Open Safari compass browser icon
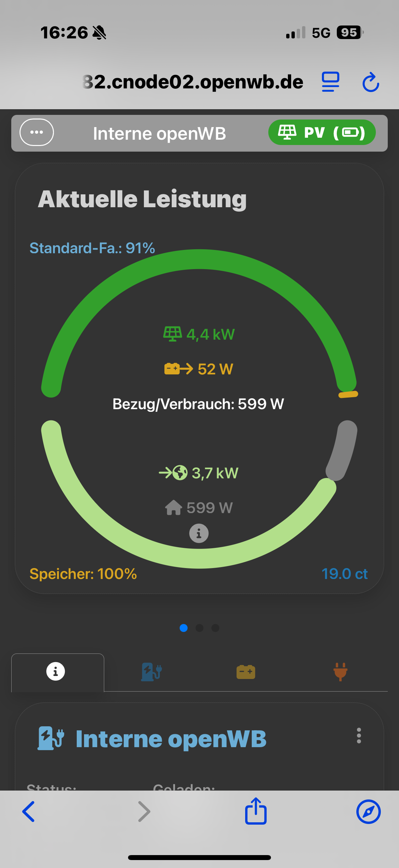 pos(368,812)
